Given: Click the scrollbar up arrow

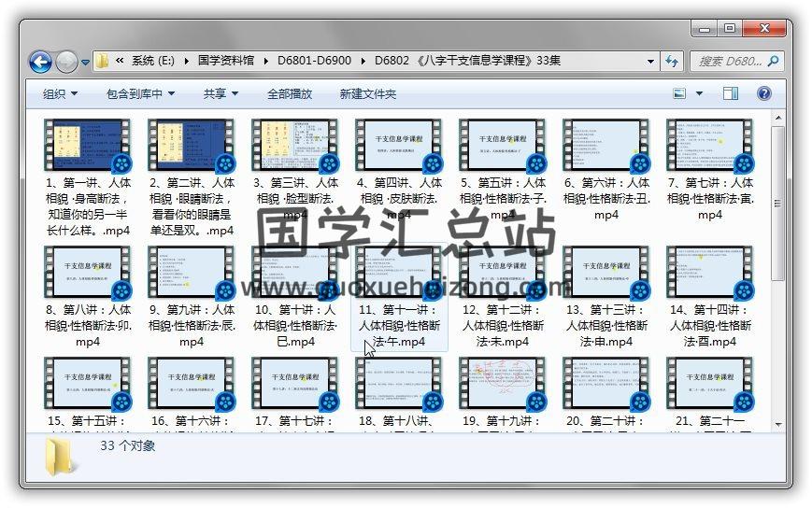Looking at the screenshot, I should click(777, 118).
